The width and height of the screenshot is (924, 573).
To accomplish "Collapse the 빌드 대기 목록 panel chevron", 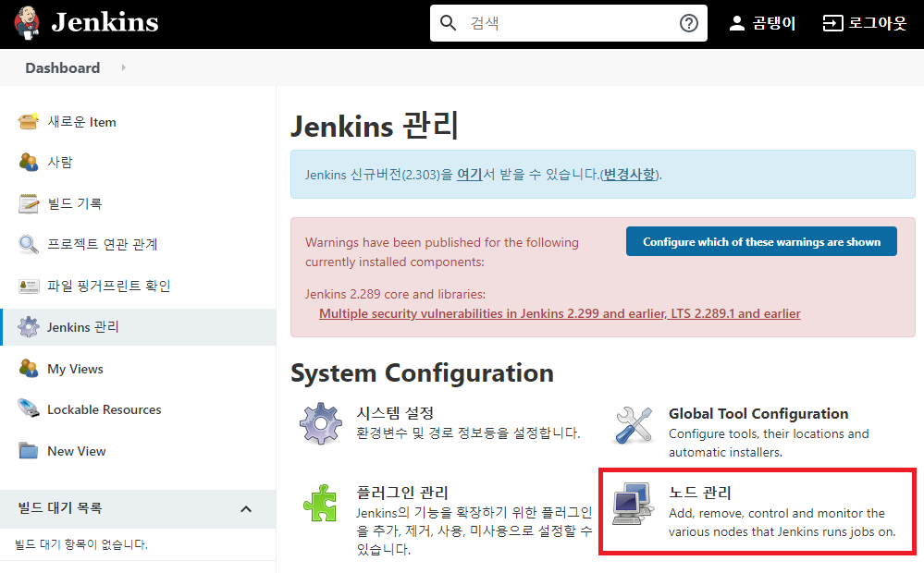I will pos(246,509).
